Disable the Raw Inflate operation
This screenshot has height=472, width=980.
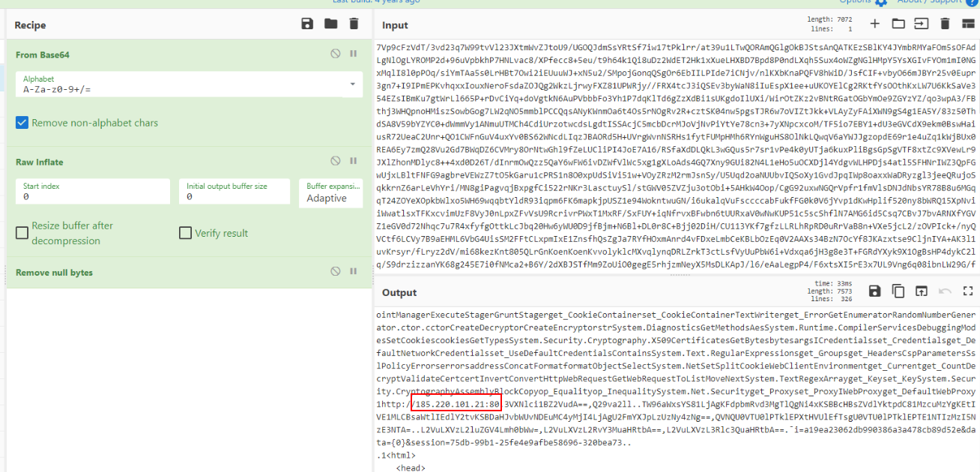click(336, 160)
